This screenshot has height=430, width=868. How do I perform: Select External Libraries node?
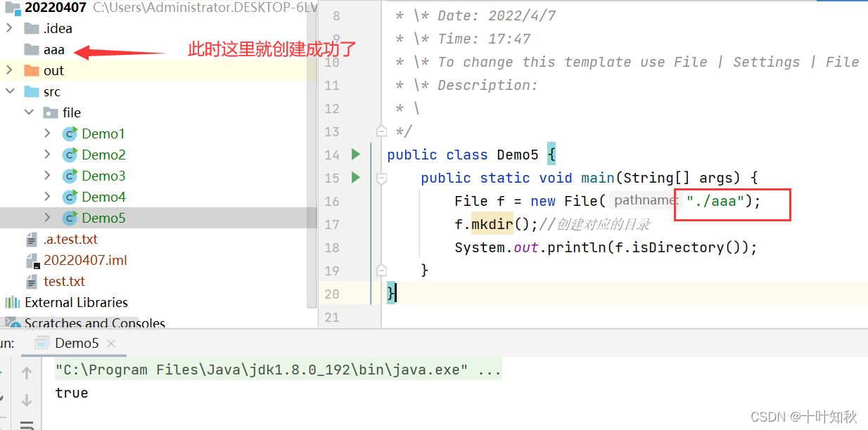(76, 302)
